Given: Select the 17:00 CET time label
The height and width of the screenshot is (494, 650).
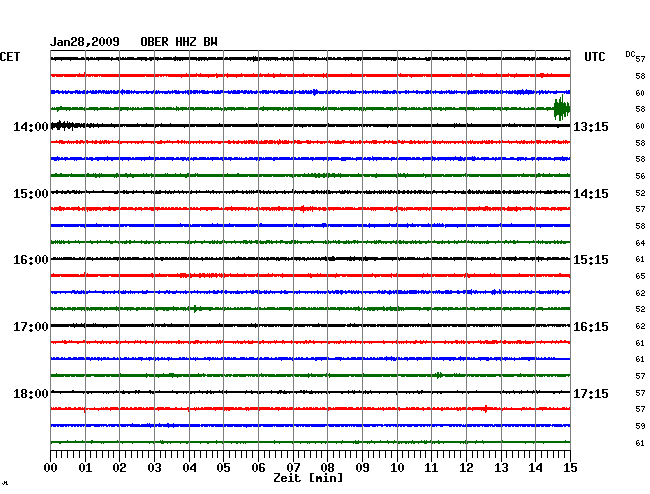Looking at the screenshot, I should [x=30, y=327].
